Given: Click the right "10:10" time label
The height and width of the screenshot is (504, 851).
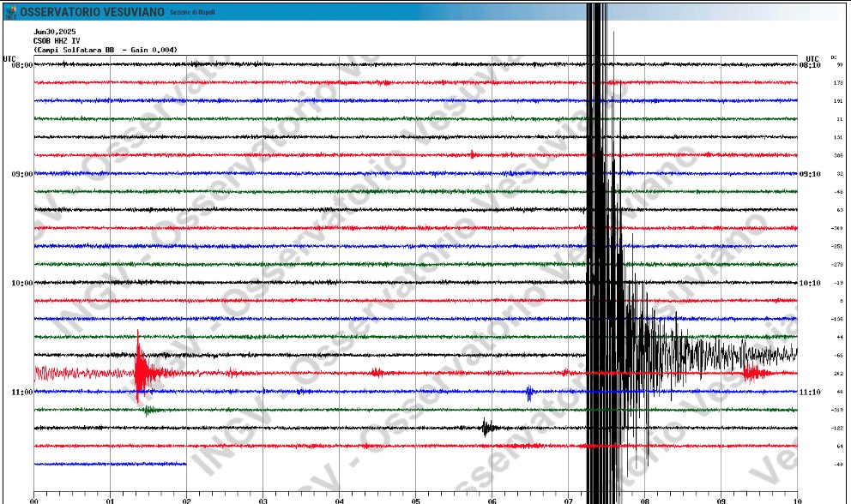Looking at the screenshot, I should coord(810,283).
